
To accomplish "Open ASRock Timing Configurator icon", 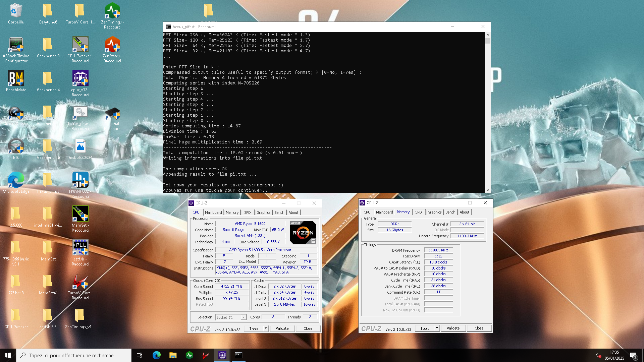I will pos(16,50).
